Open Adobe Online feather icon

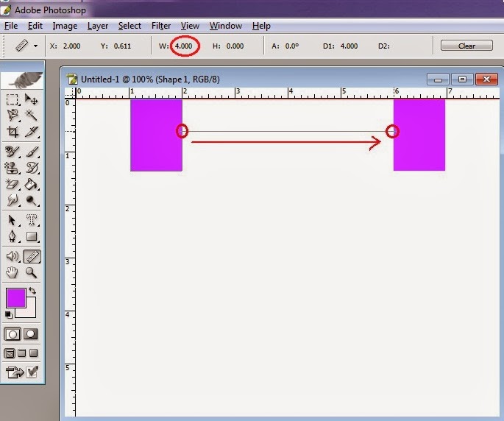coord(22,79)
